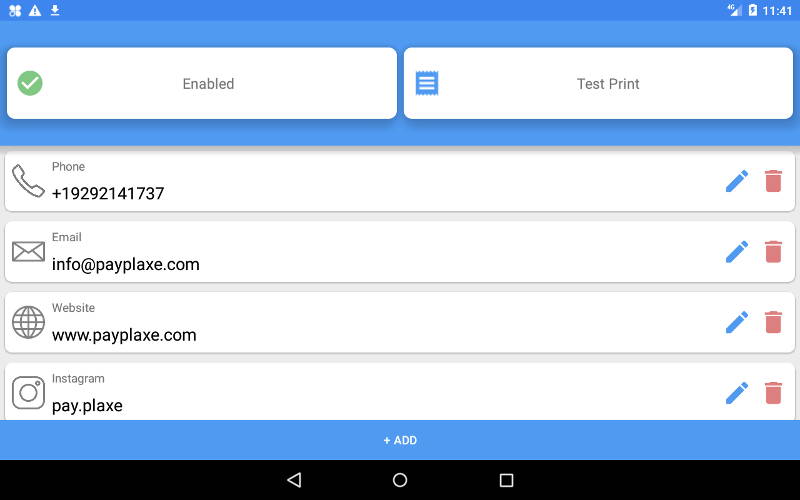
Task: Remove the Website entry with trash icon
Action: click(x=773, y=322)
